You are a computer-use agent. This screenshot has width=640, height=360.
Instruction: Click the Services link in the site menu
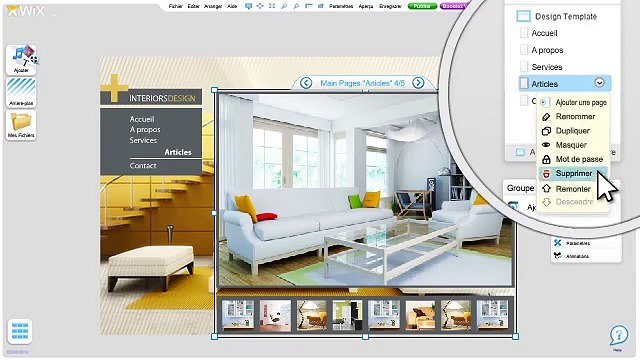143,140
